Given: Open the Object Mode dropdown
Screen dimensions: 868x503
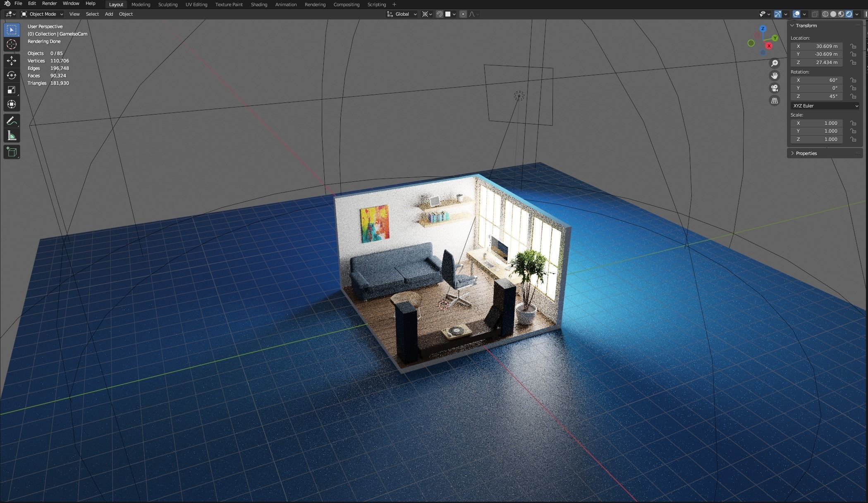Looking at the screenshot, I should tap(42, 14).
